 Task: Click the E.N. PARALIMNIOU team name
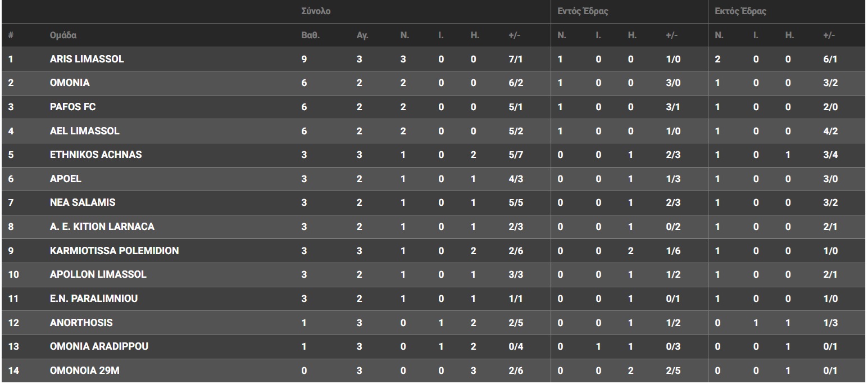pyautogui.click(x=93, y=299)
